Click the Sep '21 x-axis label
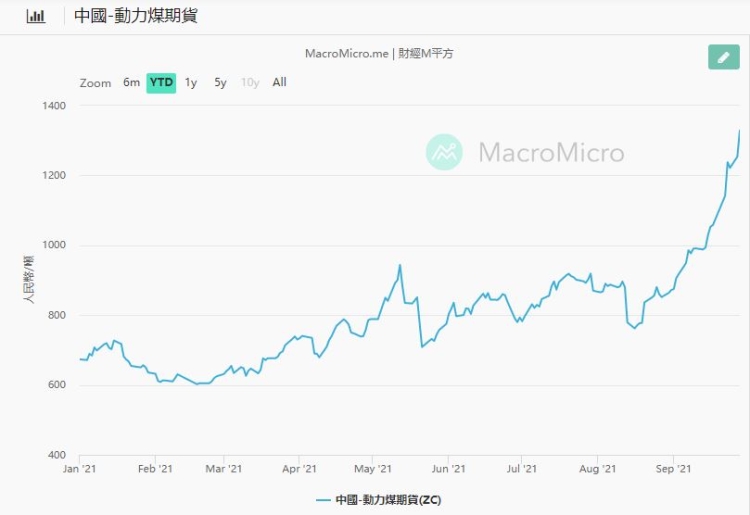The height and width of the screenshot is (515, 750). [674, 468]
